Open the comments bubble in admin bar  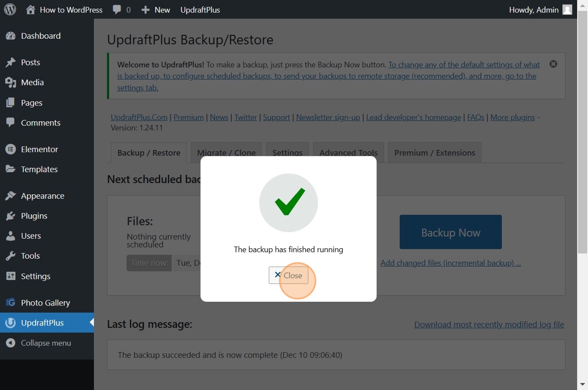(117, 10)
